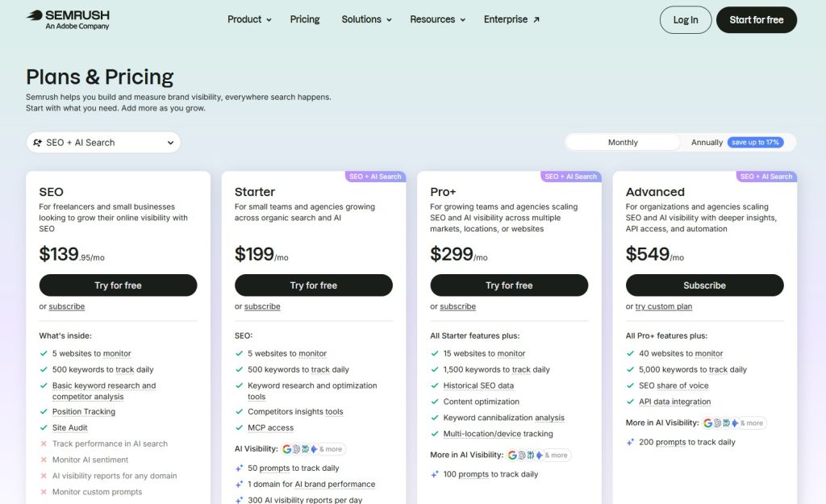Image resolution: width=826 pixels, height=504 pixels.
Task: Click the Semrush logo
Action: coord(68,19)
